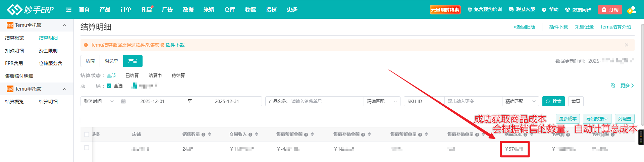Open the 采集记录 link
The height and width of the screenshot is (162, 644).
click(584, 27)
